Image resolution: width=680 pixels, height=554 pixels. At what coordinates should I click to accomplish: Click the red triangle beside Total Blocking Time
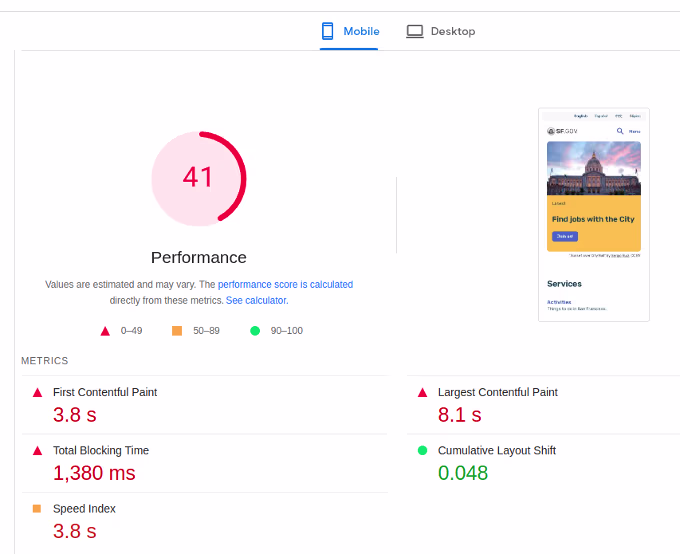(x=38, y=451)
